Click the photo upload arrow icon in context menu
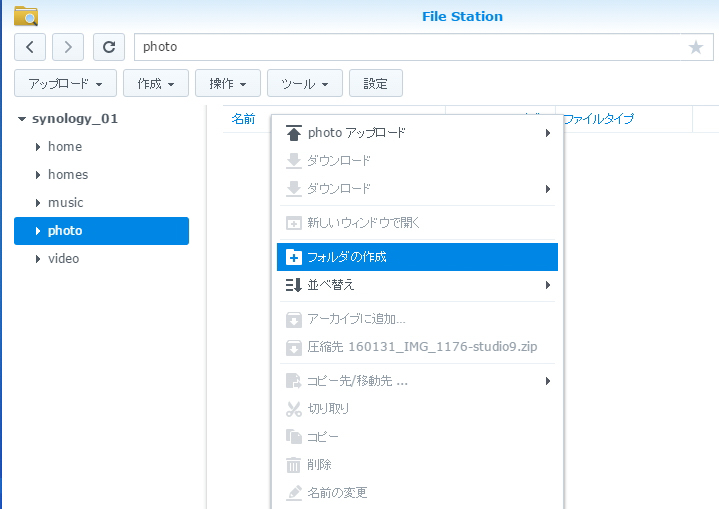This screenshot has width=719, height=509. pyautogui.click(x=294, y=133)
